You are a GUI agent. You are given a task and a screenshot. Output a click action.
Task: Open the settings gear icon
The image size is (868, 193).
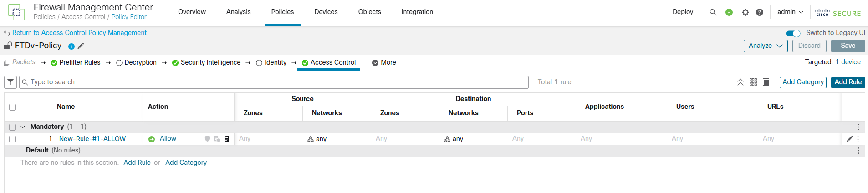point(745,12)
